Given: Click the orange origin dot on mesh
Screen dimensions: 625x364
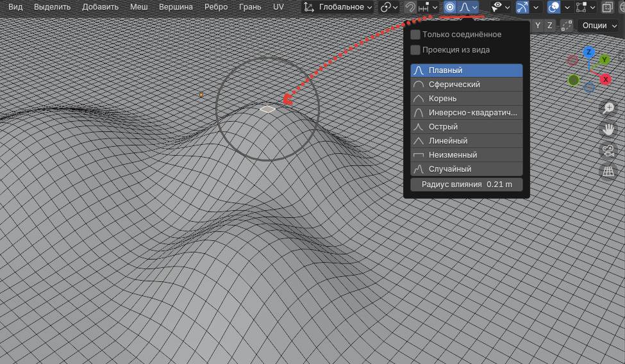Looking at the screenshot, I should (x=201, y=95).
